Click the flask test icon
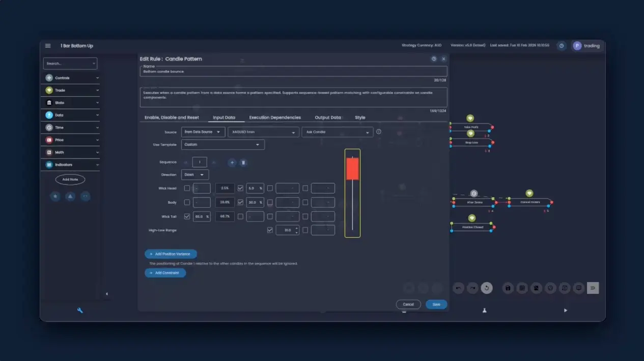This screenshot has width=644, height=361. [484, 310]
